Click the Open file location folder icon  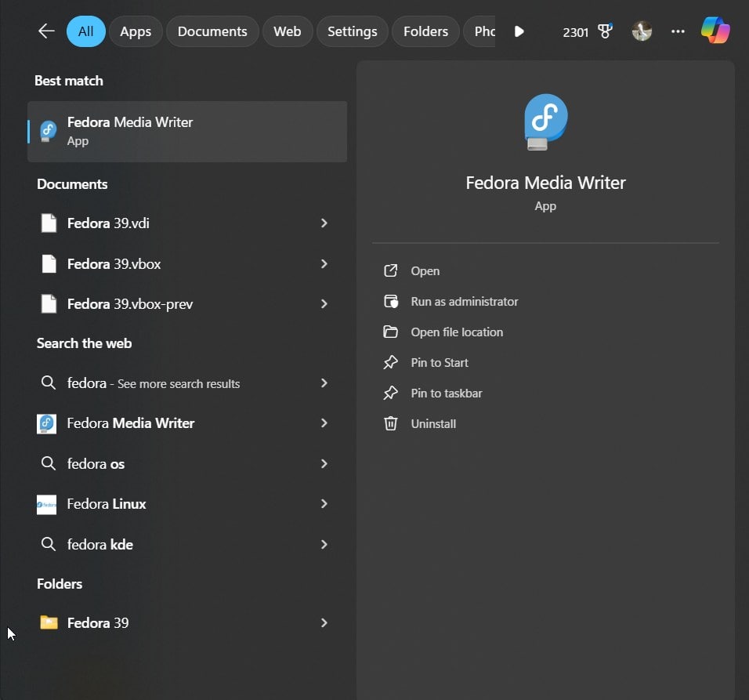click(391, 332)
